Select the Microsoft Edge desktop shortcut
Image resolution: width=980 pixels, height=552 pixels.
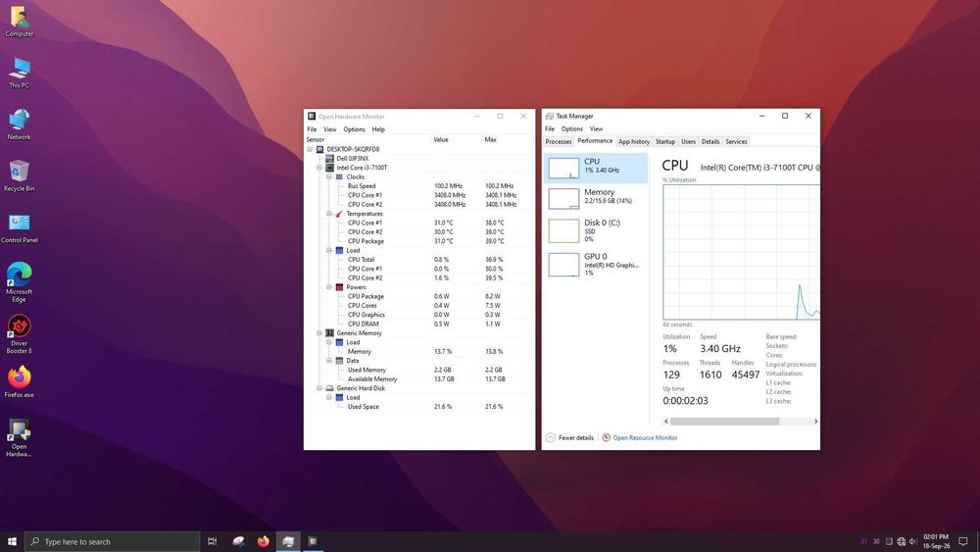tap(19, 282)
